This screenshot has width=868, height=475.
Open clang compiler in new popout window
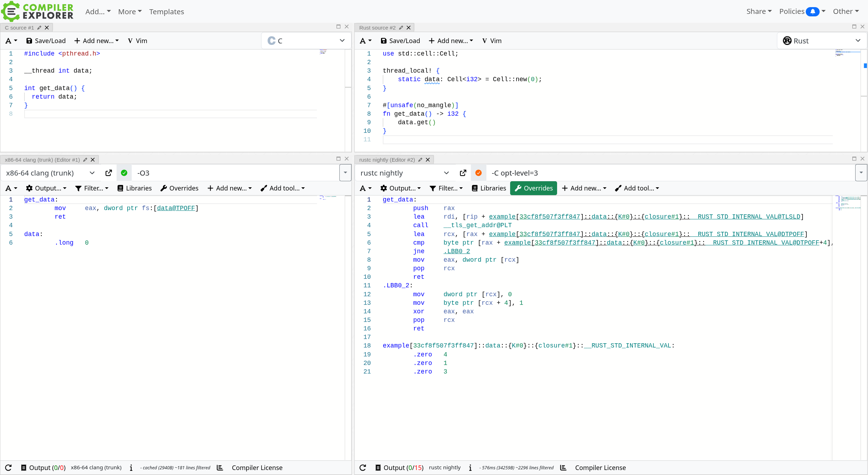click(108, 173)
